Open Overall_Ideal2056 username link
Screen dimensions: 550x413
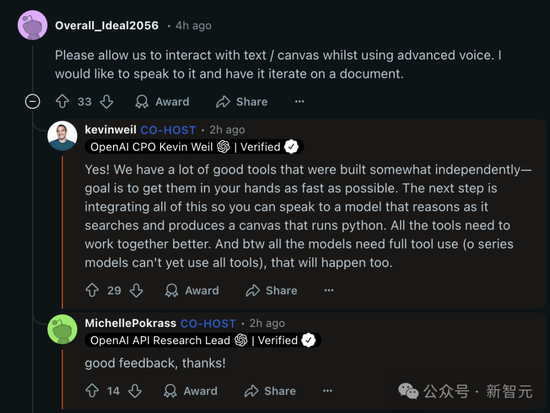[107, 26]
